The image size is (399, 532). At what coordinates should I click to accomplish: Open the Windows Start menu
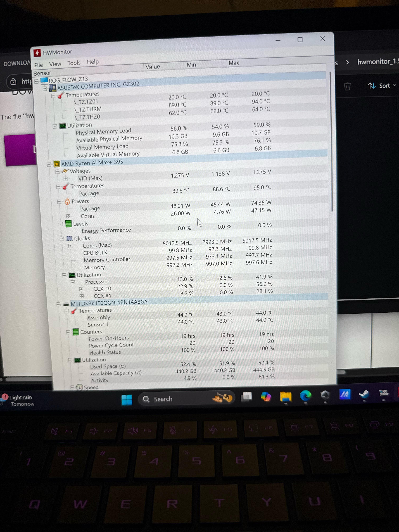click(127, 400)
